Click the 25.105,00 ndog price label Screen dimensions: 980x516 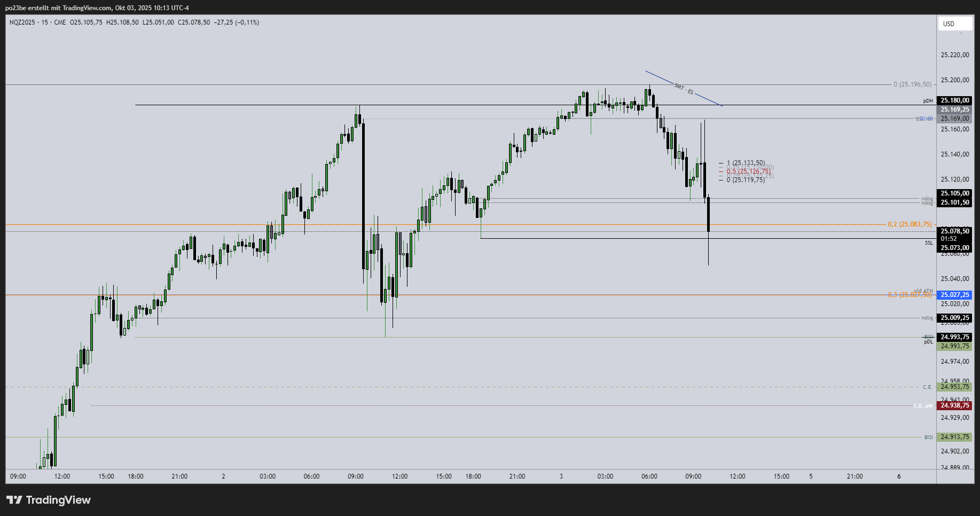click(x=954, y=193)
